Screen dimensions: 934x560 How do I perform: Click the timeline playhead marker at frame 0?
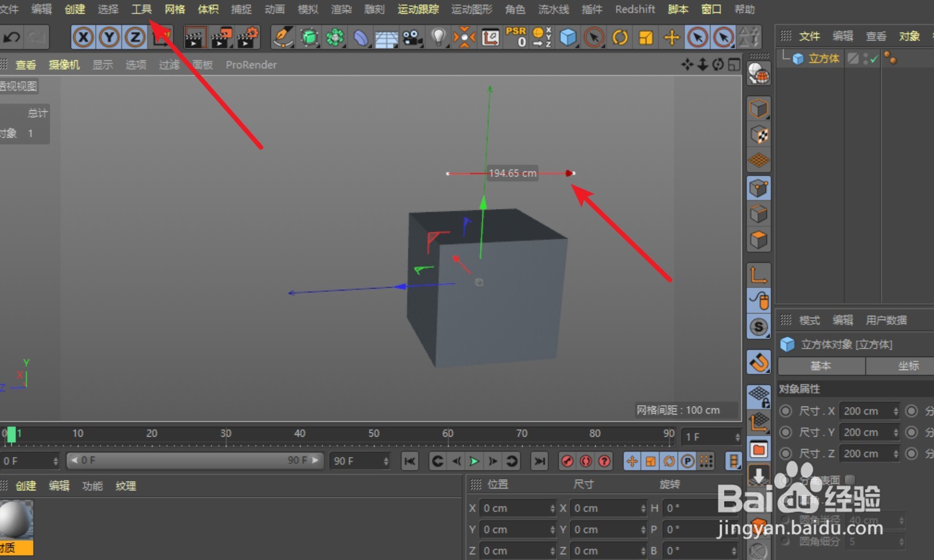pyautogui.click(x=11, y=434)
